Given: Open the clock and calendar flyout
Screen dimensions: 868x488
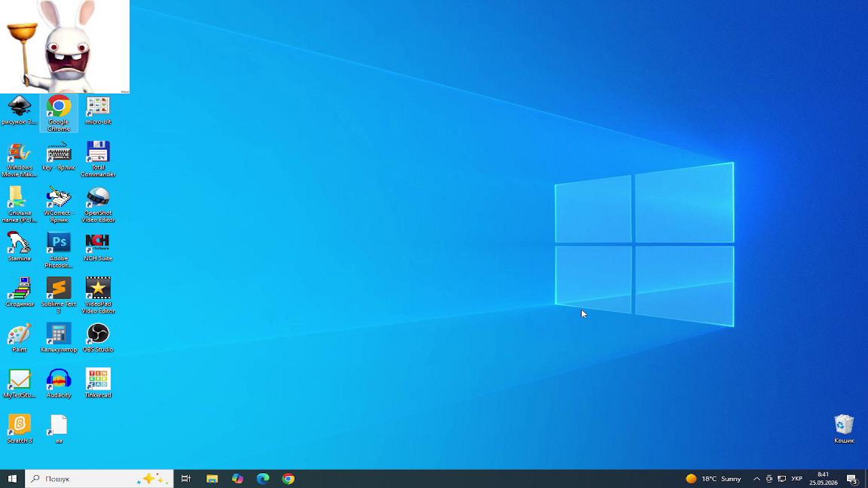Looking at the screenshot, I should tap(823, 479).
